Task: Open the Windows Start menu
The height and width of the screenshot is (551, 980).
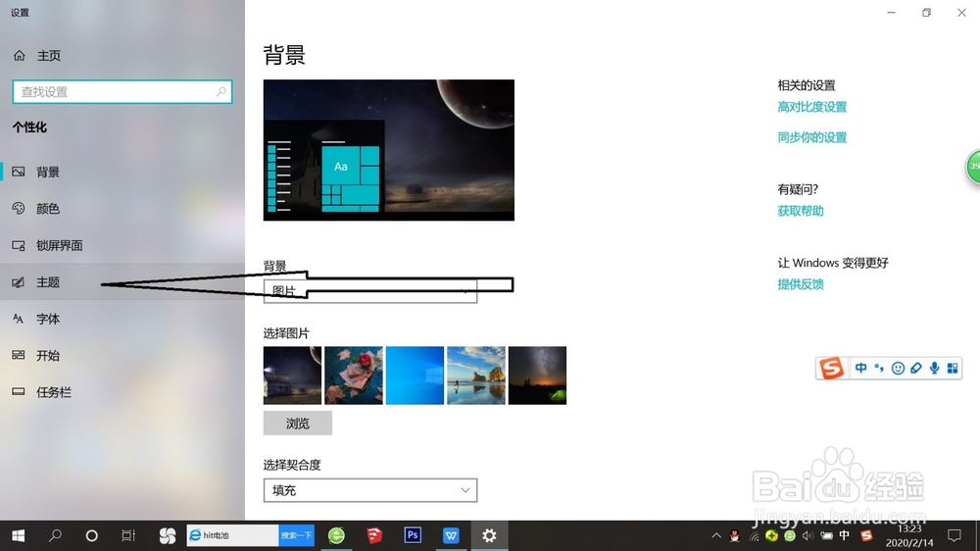Action: [x=18, y=535]
